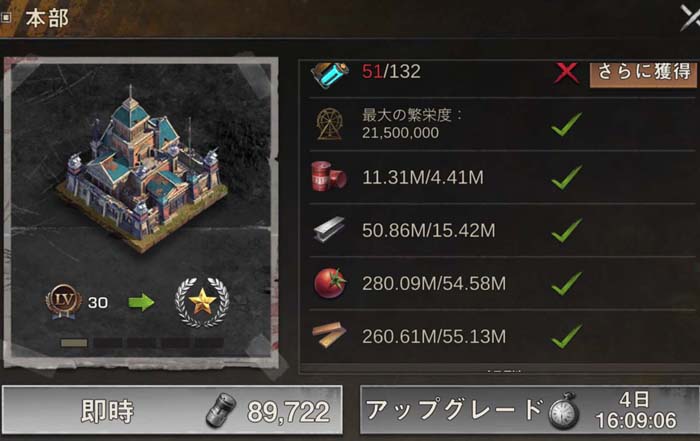Click the green checkmark beside 260.61M/55.13M

coord(567,336)
